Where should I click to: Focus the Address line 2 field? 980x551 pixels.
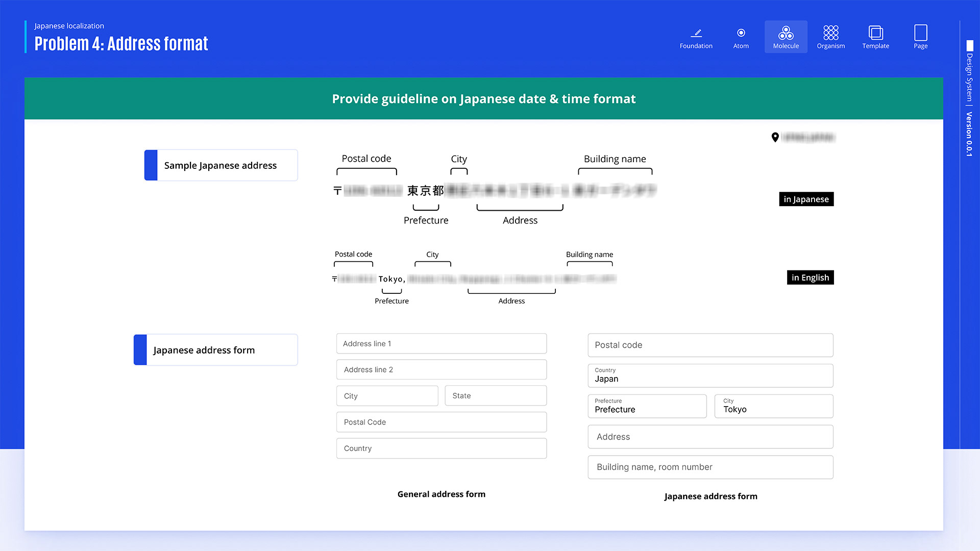click(442, 370)
